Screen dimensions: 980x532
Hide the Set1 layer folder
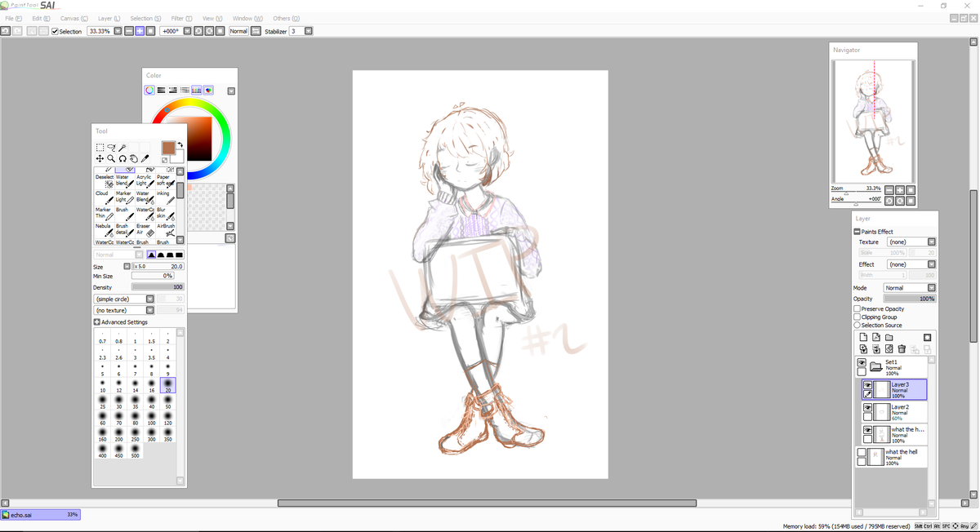click(x=862, y=362)
